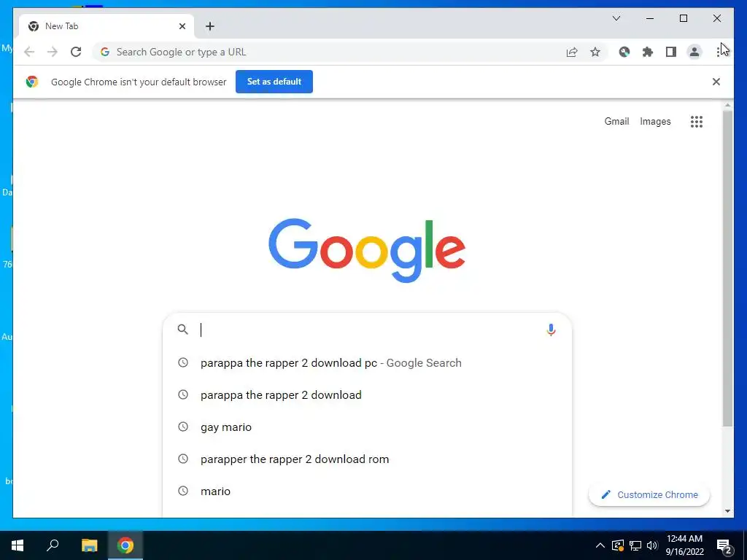The width and height of the screenshot is (747, 560).
Task: Open Chrome's three-dot menu
Action: [x=719, y=52]
